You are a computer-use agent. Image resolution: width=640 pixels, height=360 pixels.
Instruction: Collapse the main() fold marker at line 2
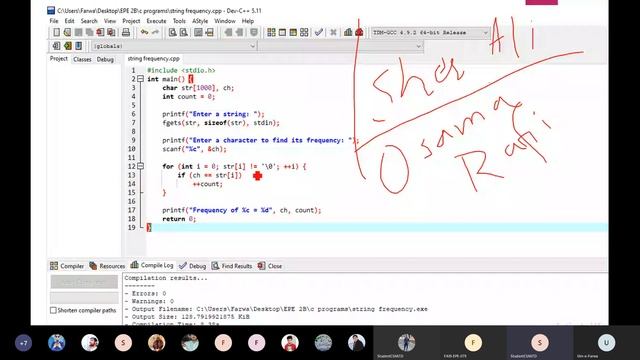(x=140, y=79)
